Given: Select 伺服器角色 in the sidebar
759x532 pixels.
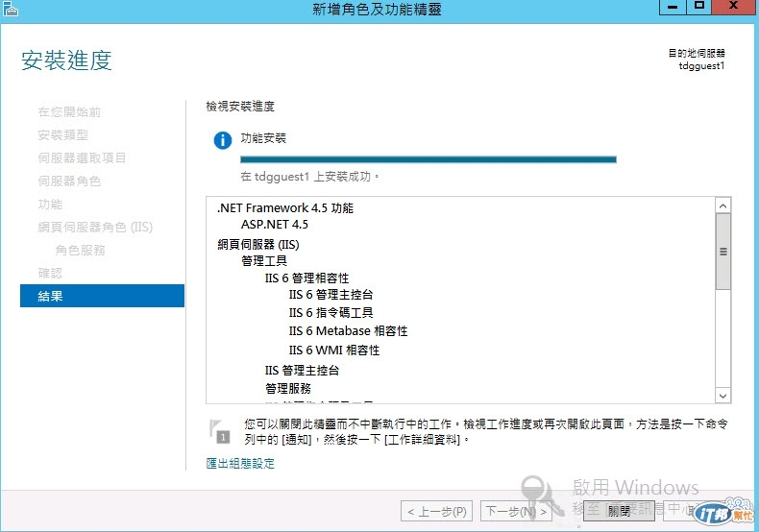Looking at the screenshot, I should click(69, 181).
